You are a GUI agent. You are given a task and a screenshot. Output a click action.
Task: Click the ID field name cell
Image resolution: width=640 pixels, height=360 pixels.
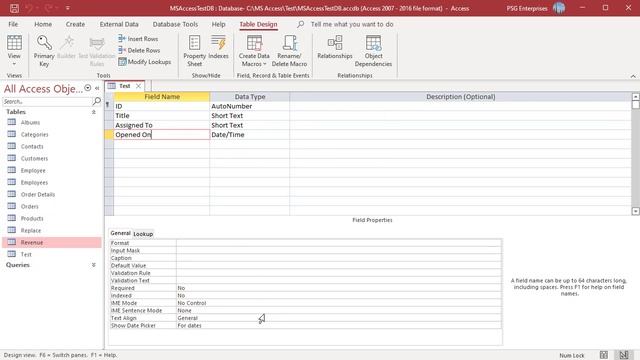pos(162,106)
